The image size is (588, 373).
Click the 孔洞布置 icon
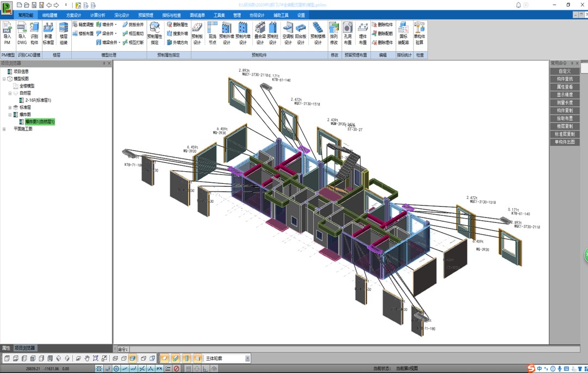(x=348, y=34)
